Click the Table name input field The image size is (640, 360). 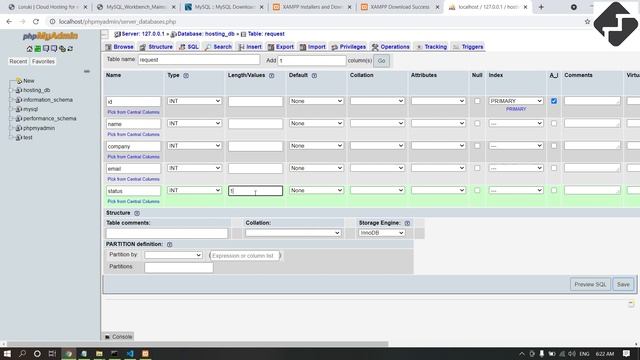[199, 60]
